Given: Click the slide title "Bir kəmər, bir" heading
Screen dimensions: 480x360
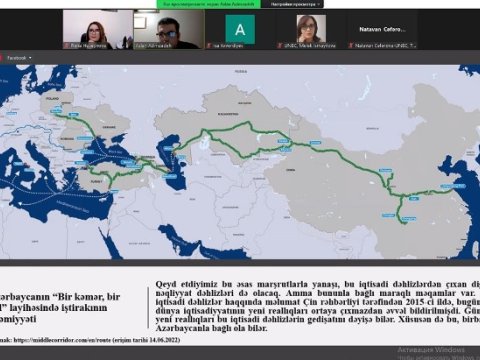Looking at the screenshot, I should click(x=60, y=307).
